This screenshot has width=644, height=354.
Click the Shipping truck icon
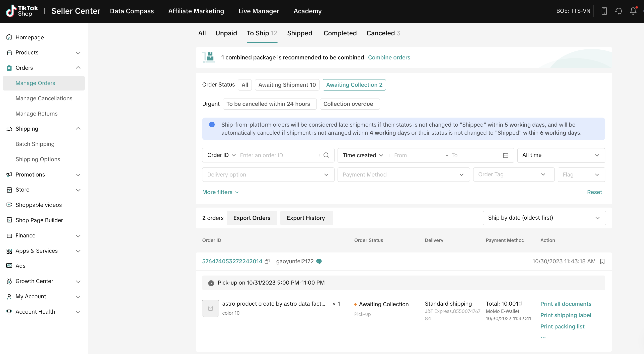coord(9,129)
